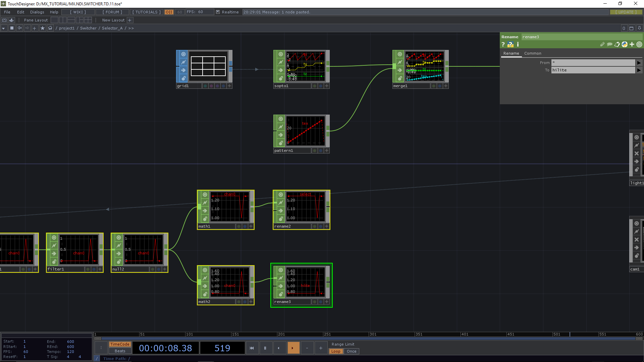Jump to timeline start with rewind button
The height and width of the screenshot is (362, 644).
[252, 348]
